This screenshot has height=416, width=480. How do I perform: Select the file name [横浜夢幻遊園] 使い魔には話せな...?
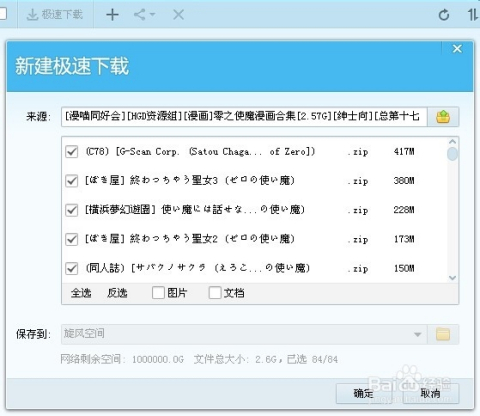(195, 210)
